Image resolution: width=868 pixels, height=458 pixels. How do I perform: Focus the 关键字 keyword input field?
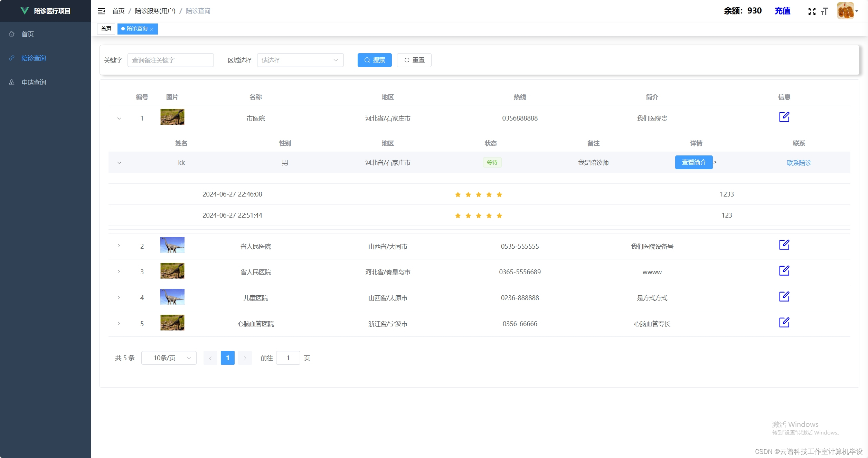[x=170, y=60]
